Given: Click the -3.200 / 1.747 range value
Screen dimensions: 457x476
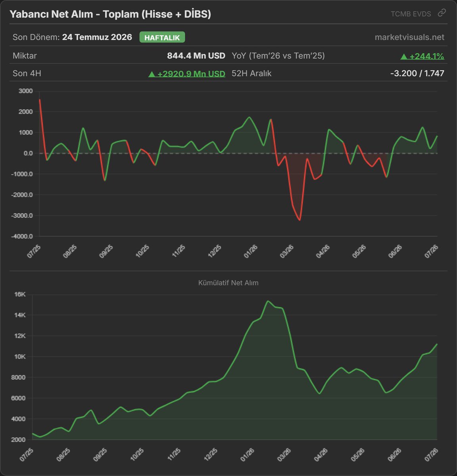Looking at the screenshot, I should click(x=417, y=73).
